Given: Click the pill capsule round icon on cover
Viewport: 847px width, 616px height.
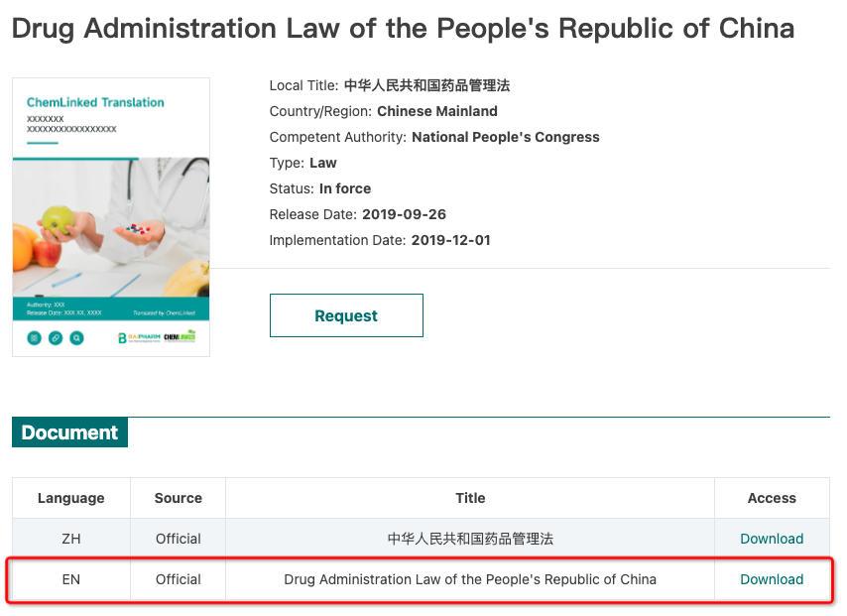Looking at the screenshot, I should 56,338.
